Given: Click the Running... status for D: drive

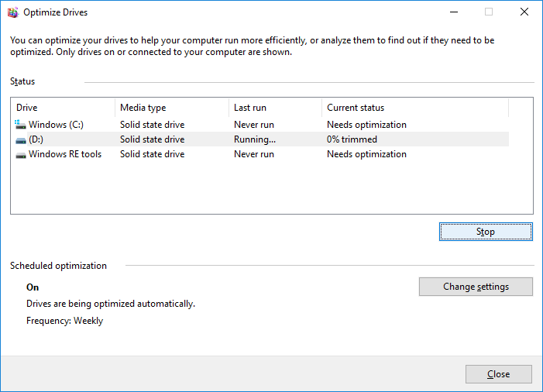Looking at the screenshot, I should [x=255, y=139].
